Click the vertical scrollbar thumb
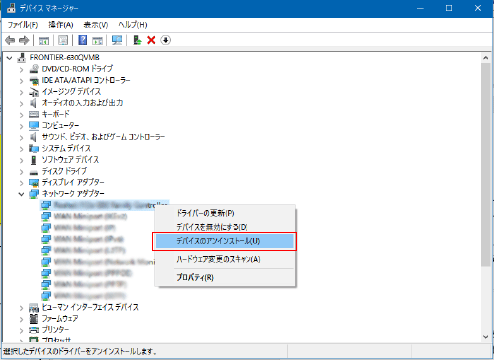 (486, 165)
